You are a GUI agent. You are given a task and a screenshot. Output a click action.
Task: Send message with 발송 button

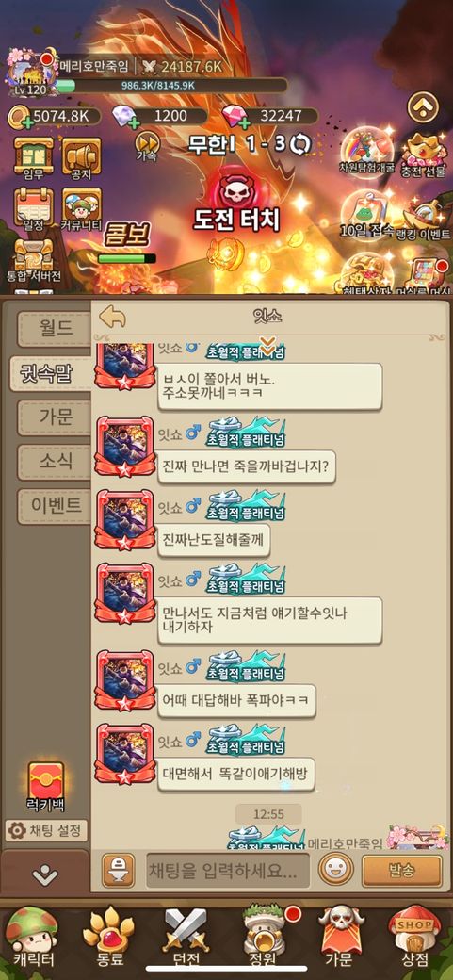(x=402, y=870)
